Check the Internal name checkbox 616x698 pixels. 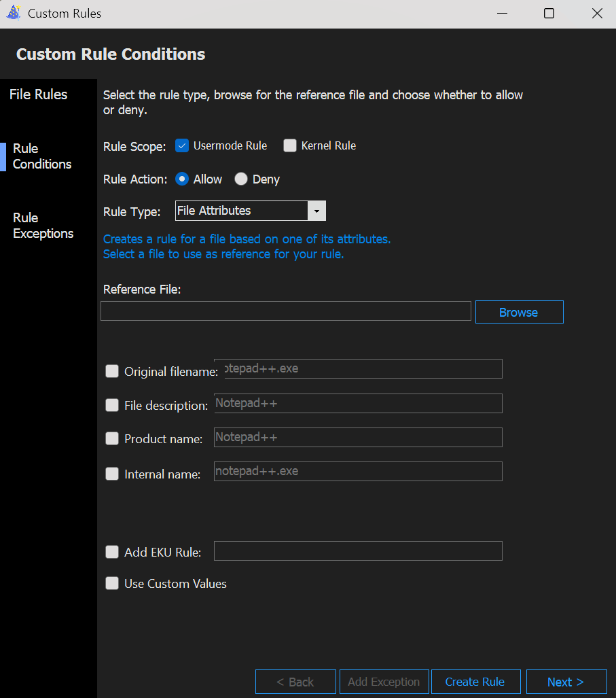coord(112,474)
